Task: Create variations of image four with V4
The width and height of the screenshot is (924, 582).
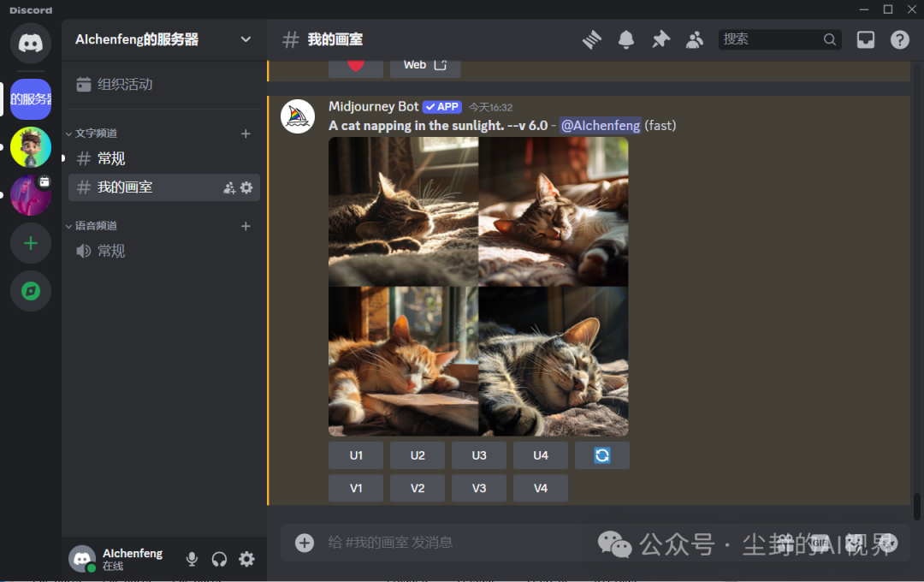Action: tap(541, 488)
